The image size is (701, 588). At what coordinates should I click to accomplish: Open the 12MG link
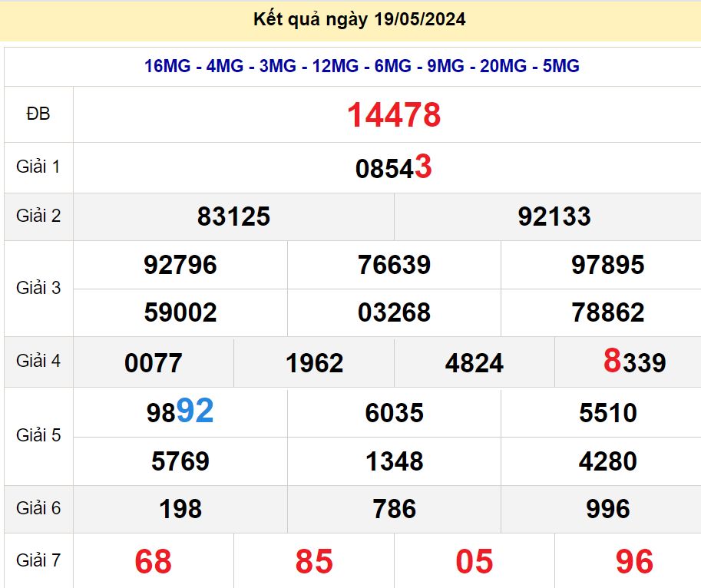336,66
